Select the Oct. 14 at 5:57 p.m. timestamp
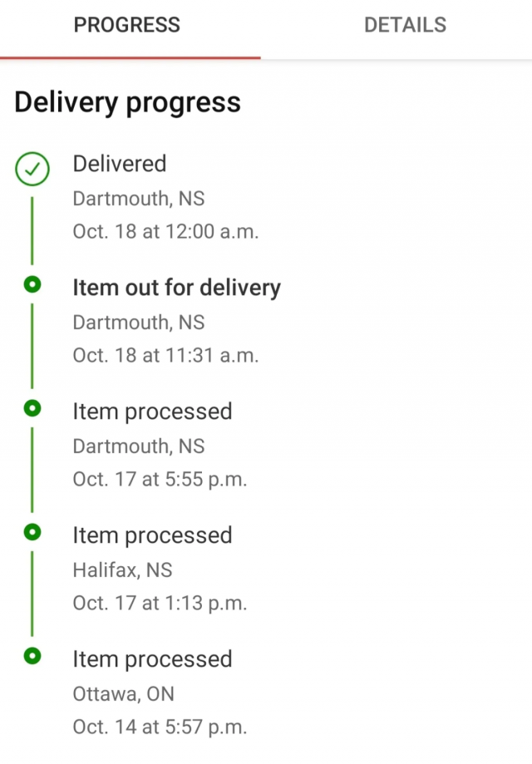 point(160,727)
